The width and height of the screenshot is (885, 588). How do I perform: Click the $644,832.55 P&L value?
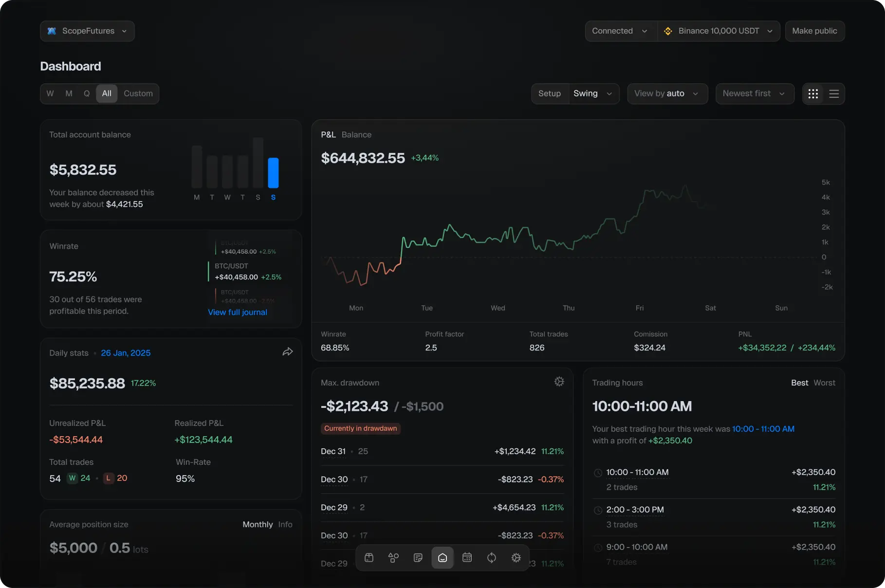tap(363, 158)
